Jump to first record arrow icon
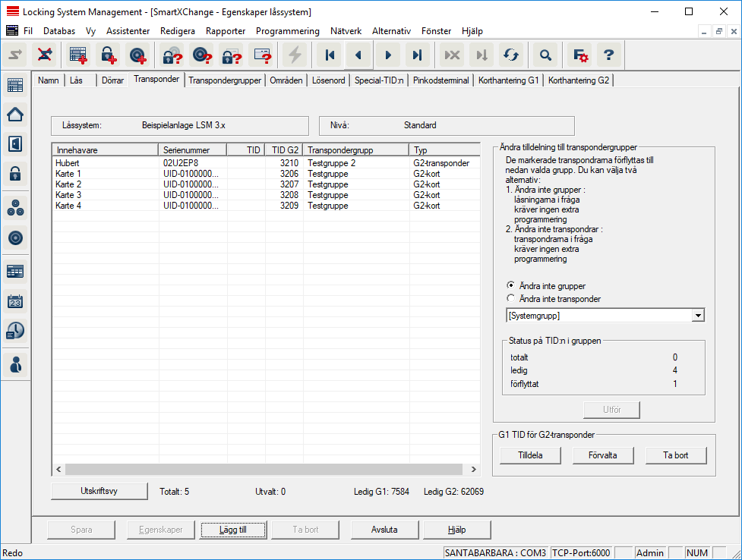The width and height of the screenshot is (742, 560). (330, 55)
